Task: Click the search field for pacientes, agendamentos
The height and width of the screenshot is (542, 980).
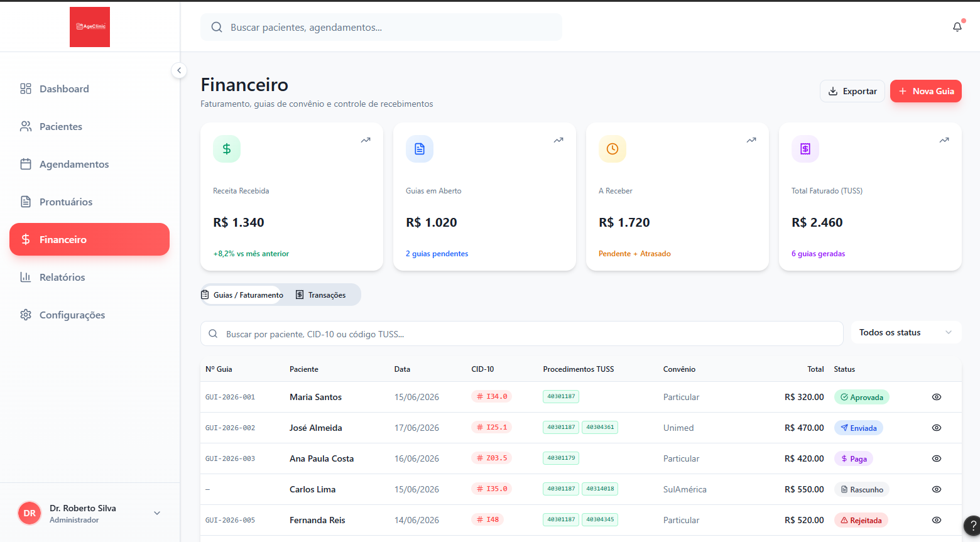Action: [381, 27]
